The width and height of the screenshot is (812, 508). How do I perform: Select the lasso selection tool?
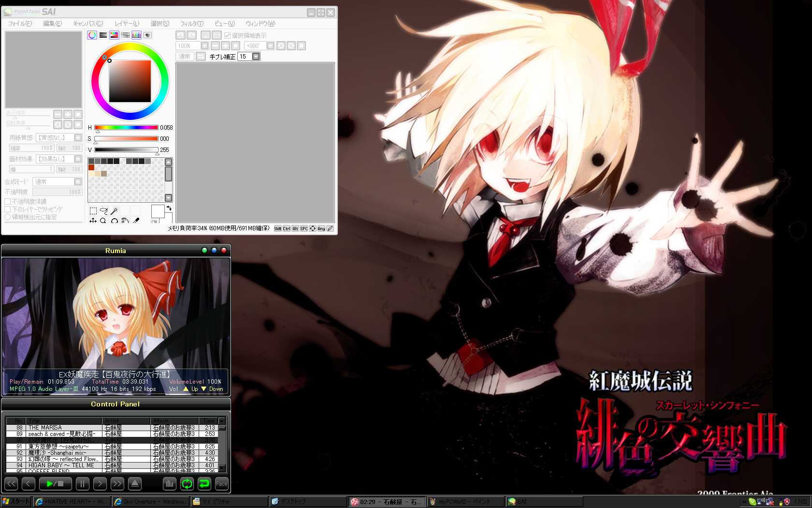[x=103, y=211]
